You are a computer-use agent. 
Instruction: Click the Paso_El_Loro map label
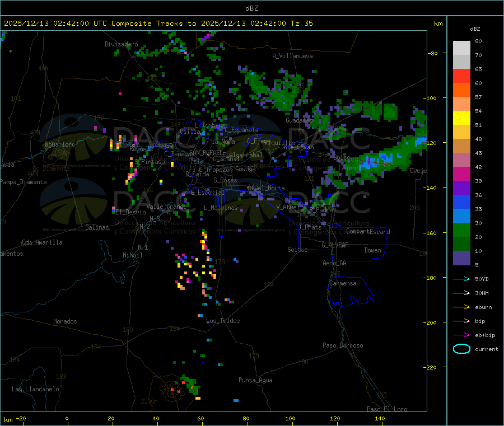coord(387,409)
